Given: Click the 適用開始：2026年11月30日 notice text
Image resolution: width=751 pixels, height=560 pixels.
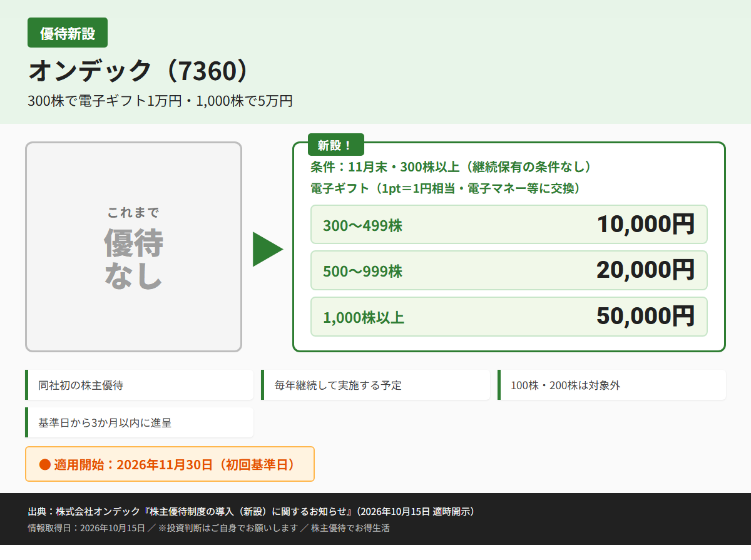Looking at the screenshot, I should click(174, 464).
